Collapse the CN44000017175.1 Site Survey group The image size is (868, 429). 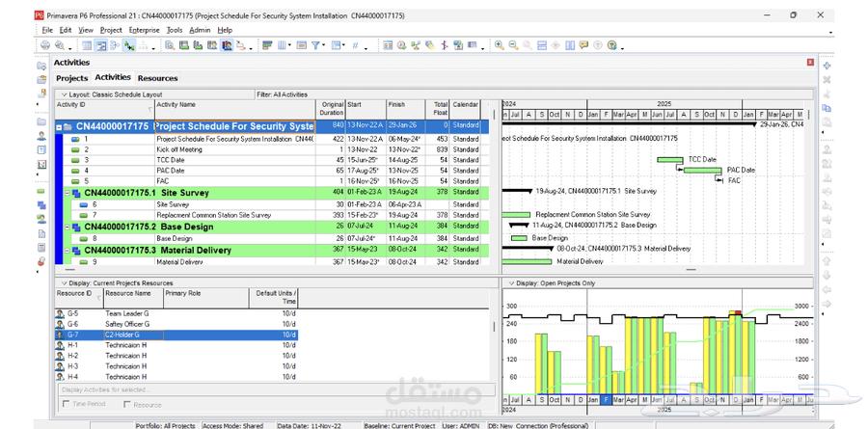67,193
